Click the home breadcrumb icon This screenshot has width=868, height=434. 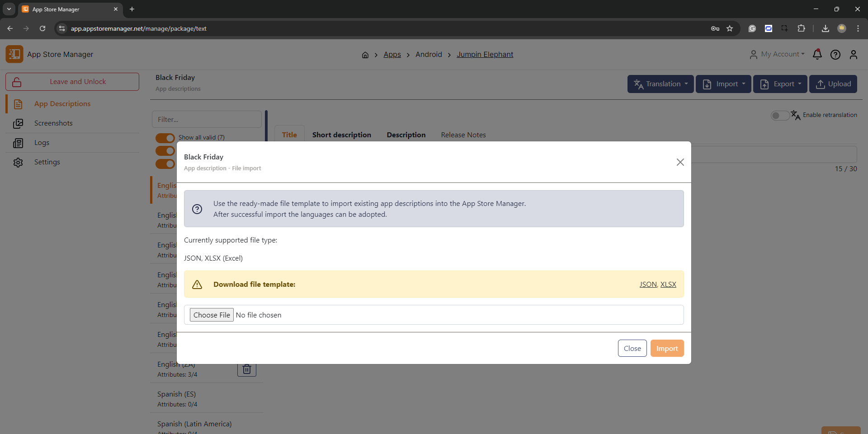(x=365, y=55)
